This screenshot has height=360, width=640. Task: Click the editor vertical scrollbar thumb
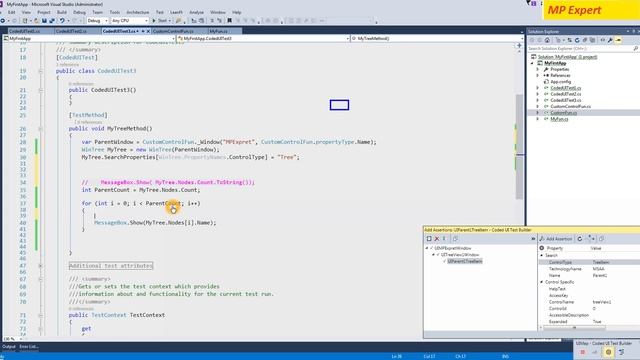[520, 147]
